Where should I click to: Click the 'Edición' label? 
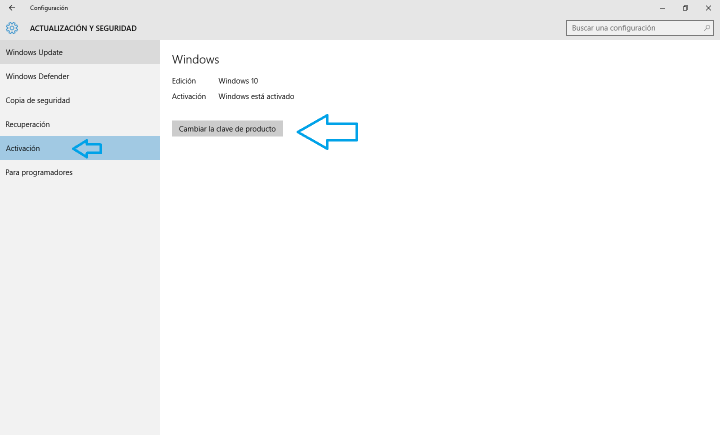[184, 81]
